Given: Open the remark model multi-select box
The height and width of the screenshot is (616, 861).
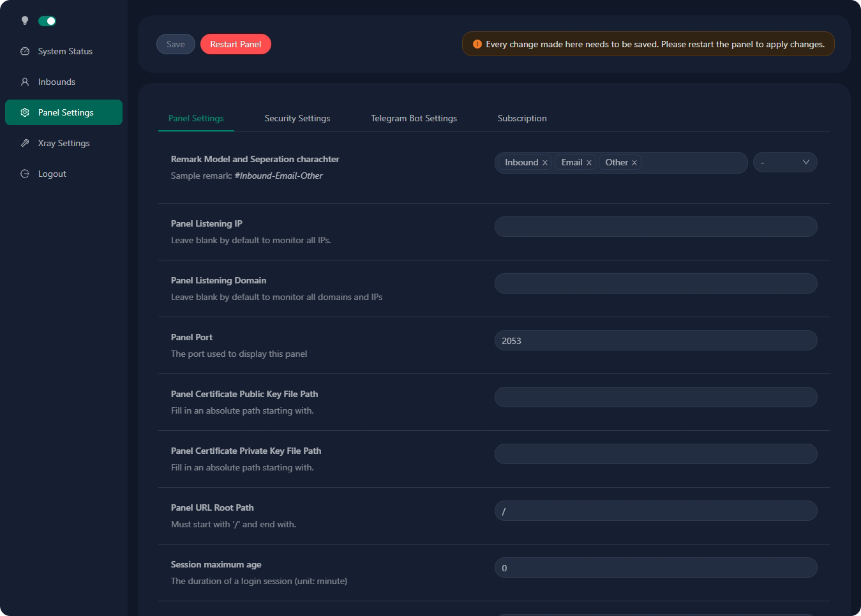Looking at the screenshot, I should (x=693, y=163).
